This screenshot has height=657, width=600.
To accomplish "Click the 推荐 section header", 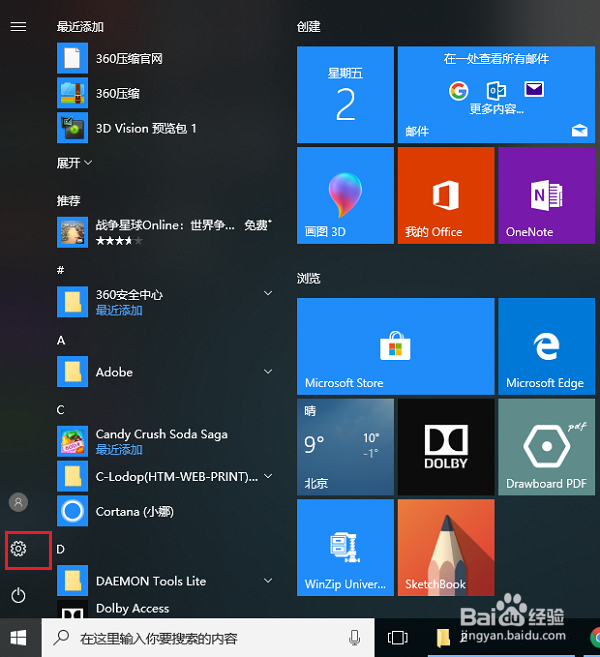I will [x=68, y=201].
